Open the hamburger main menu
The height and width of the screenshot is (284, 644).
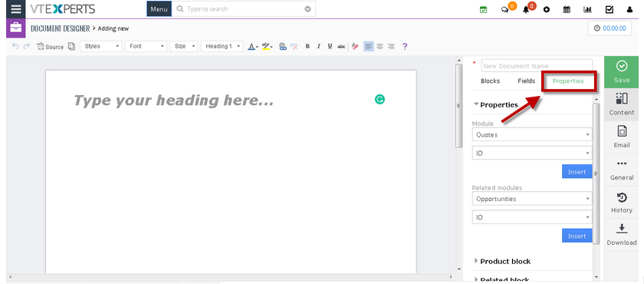coord(15,9)
